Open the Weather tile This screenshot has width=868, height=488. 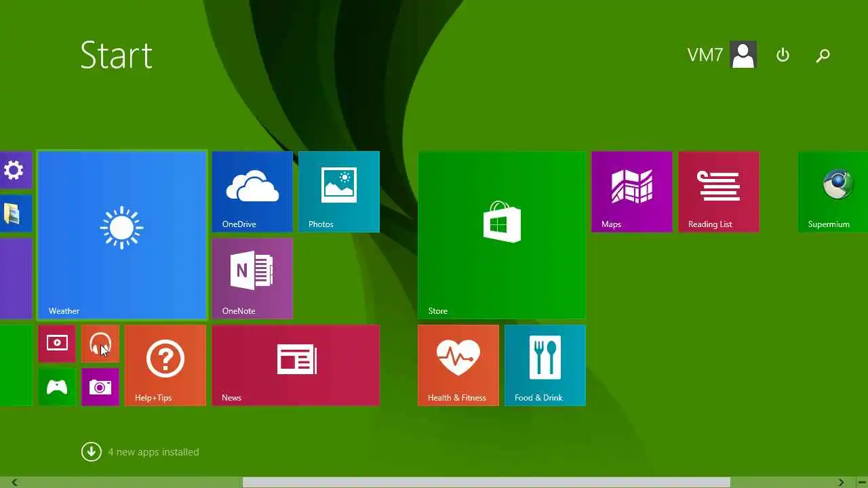click(x=122, y=235)
